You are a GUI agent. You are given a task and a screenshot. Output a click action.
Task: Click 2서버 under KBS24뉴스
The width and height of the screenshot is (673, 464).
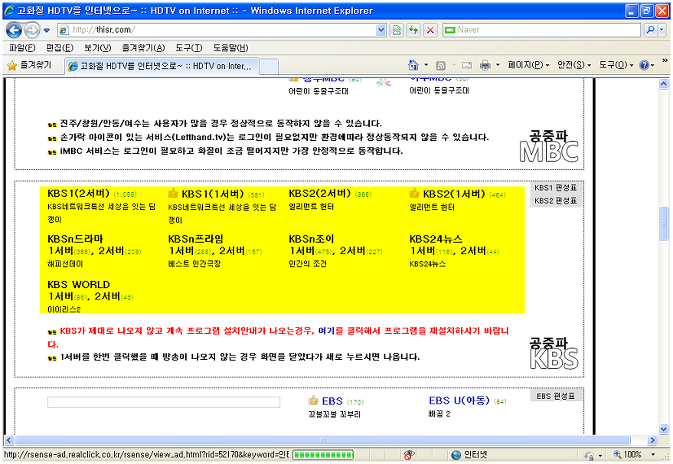(473, 251)
